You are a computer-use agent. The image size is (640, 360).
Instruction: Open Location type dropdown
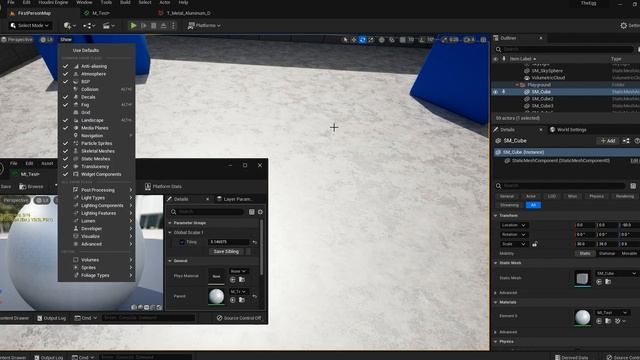[513, 225]
